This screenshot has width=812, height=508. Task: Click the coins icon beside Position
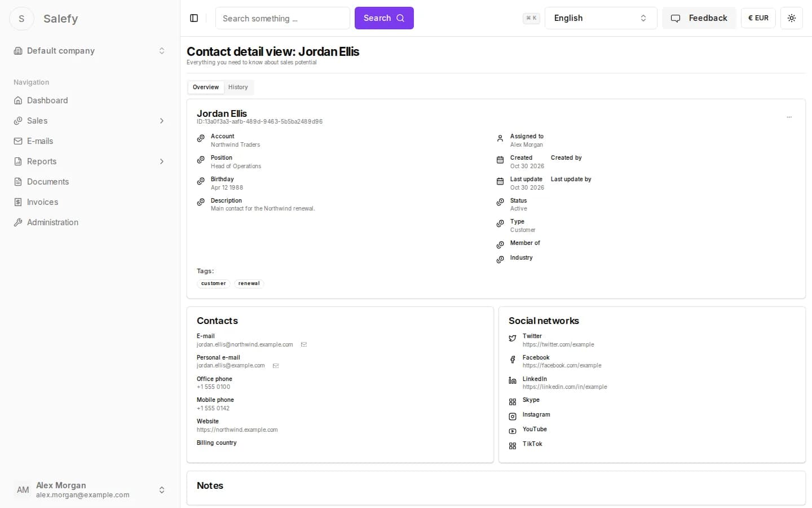point(201,160)
